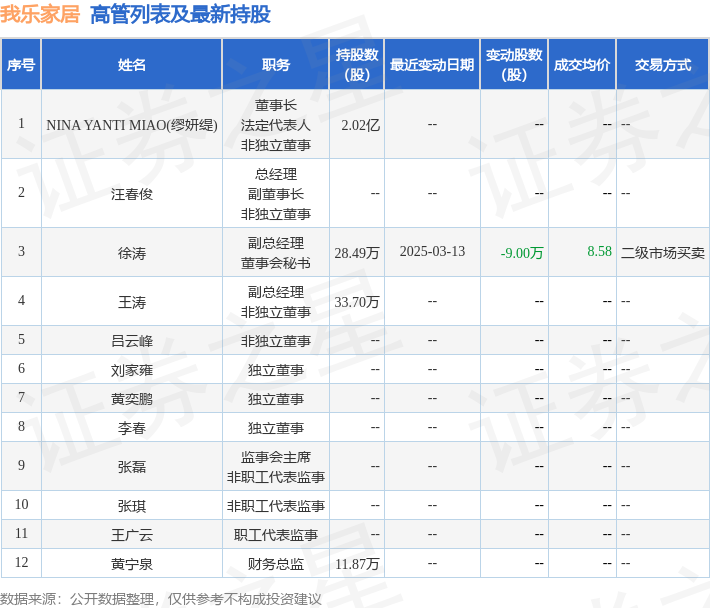The image size is (710, 608).
Task: Click the 数据来源 disclaimer footer text
Action: click(x=161, y=599)
